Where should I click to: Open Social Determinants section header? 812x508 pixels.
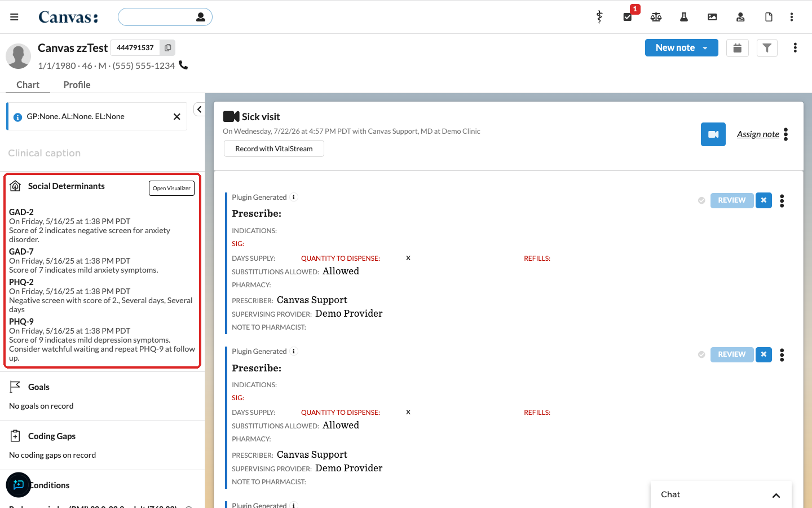66,186
